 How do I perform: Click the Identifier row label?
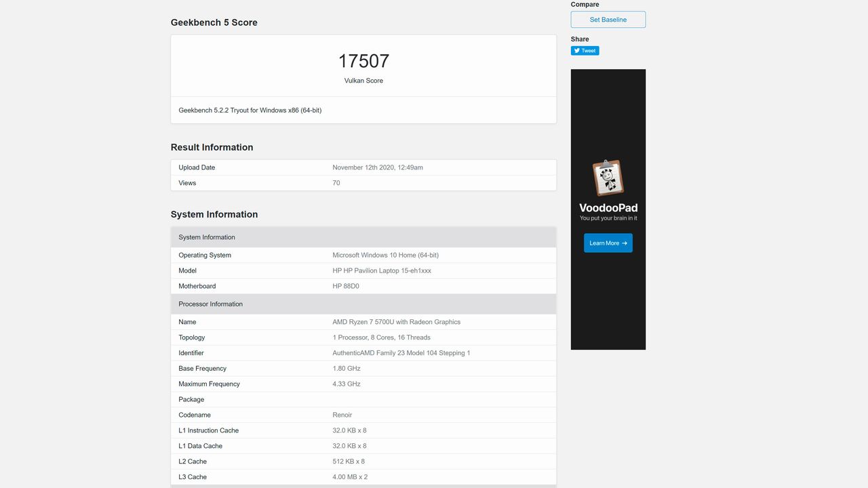[191, 353]
